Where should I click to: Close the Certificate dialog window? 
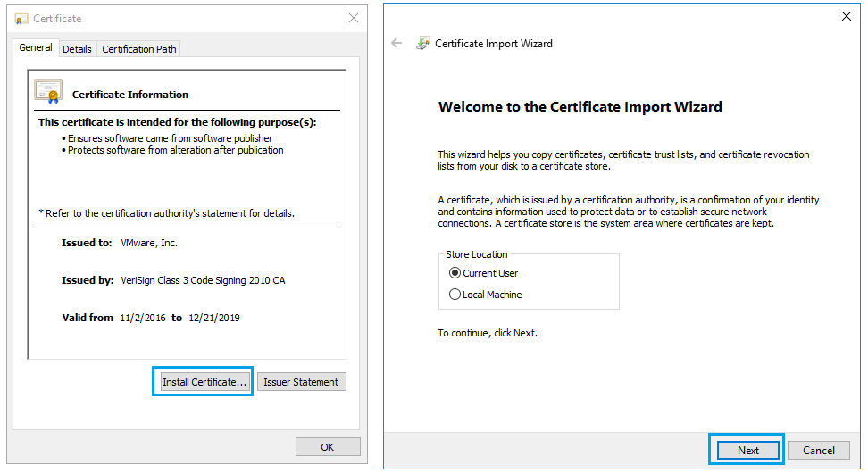point(354,18)
